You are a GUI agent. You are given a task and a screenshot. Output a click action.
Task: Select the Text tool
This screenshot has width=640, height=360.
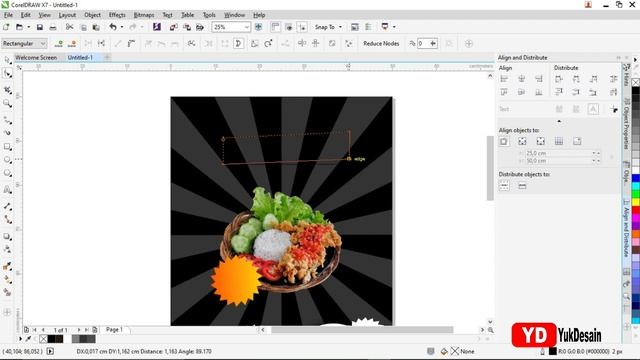tap(7, 190)
